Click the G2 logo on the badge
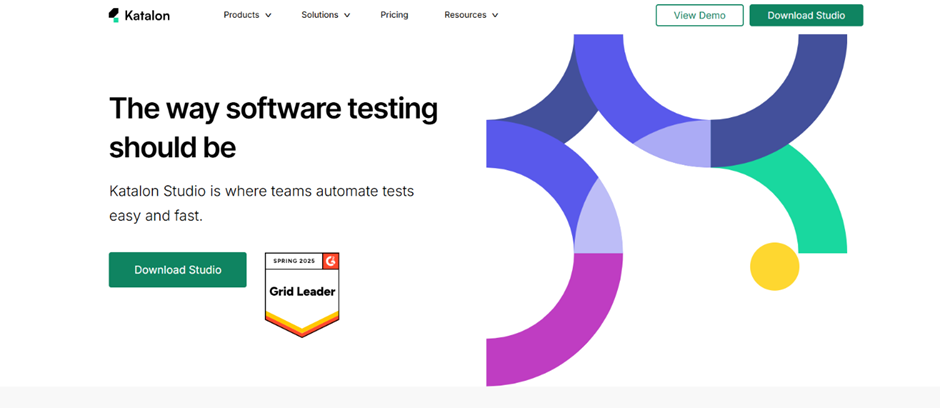Screen dimensions: 940x408 tap(331, 261)
